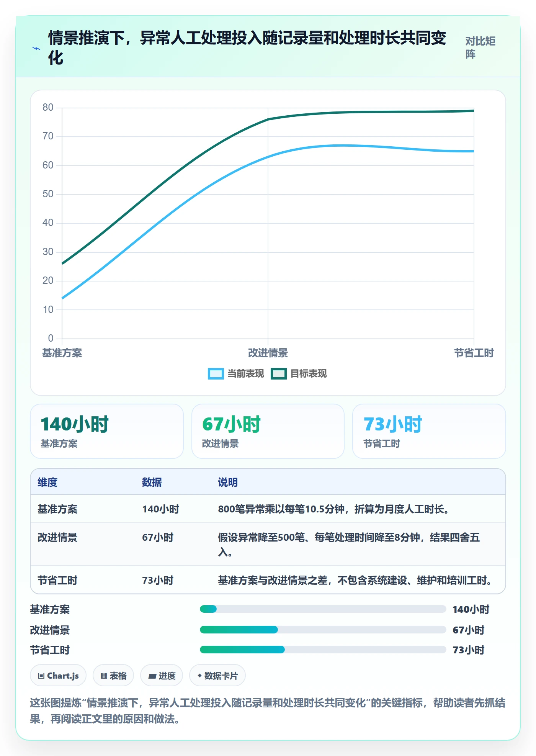Click the 对比矩阵 badge in header

480,47
